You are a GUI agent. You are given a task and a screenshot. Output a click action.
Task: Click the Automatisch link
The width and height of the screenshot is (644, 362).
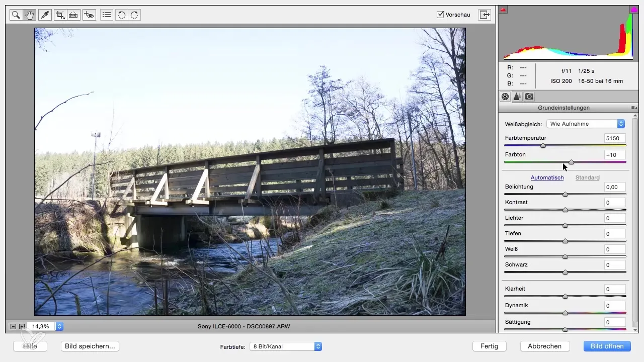(547, 177)
